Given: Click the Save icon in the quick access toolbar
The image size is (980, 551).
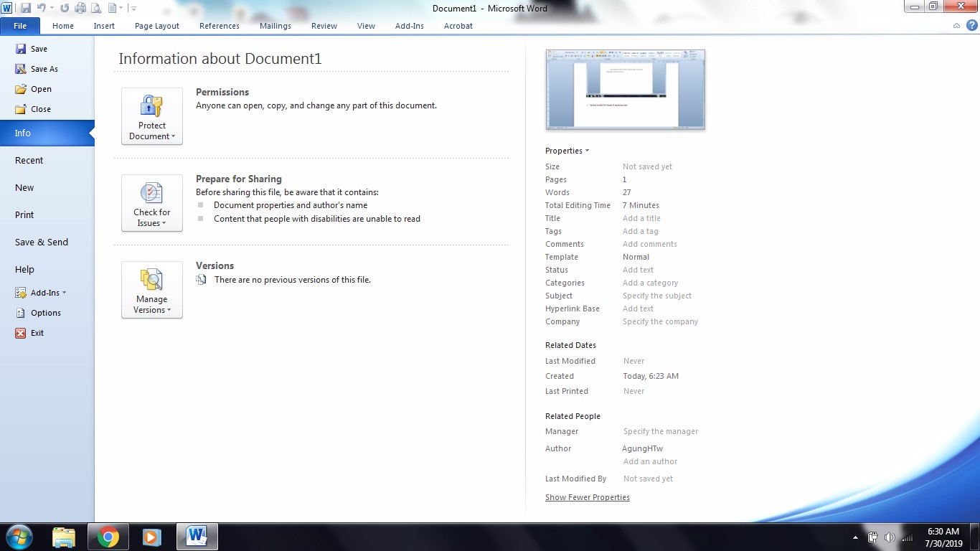Looking at the screenshot, I should [26, 8].
